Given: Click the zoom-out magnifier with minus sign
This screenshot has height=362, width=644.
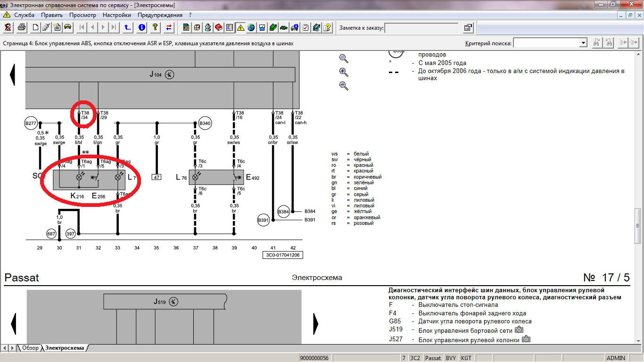Looking at the screenshot, I should 344,86.
